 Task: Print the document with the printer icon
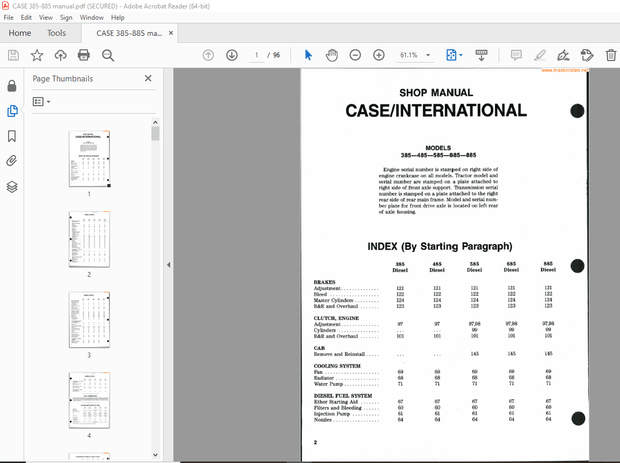point(83,55)
